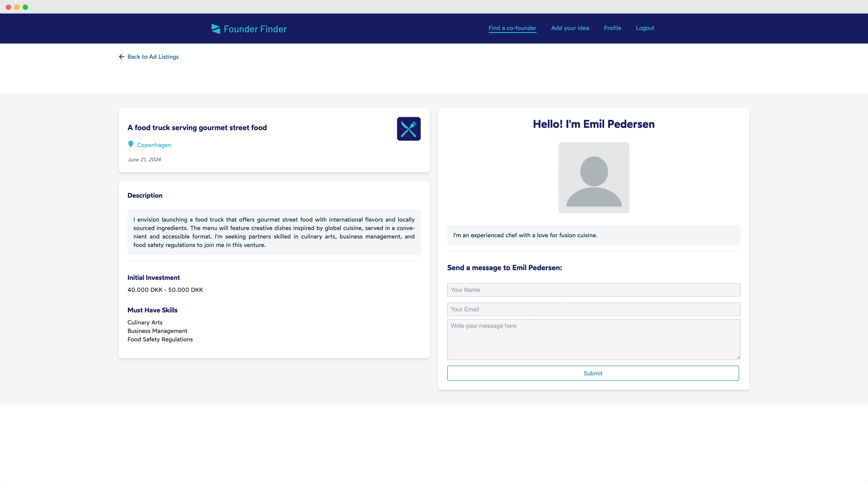Screen dimensions: 868x482
Task: Click the 40.000 DKK - 50.000 DKK value
Action: tap(165, 290)
